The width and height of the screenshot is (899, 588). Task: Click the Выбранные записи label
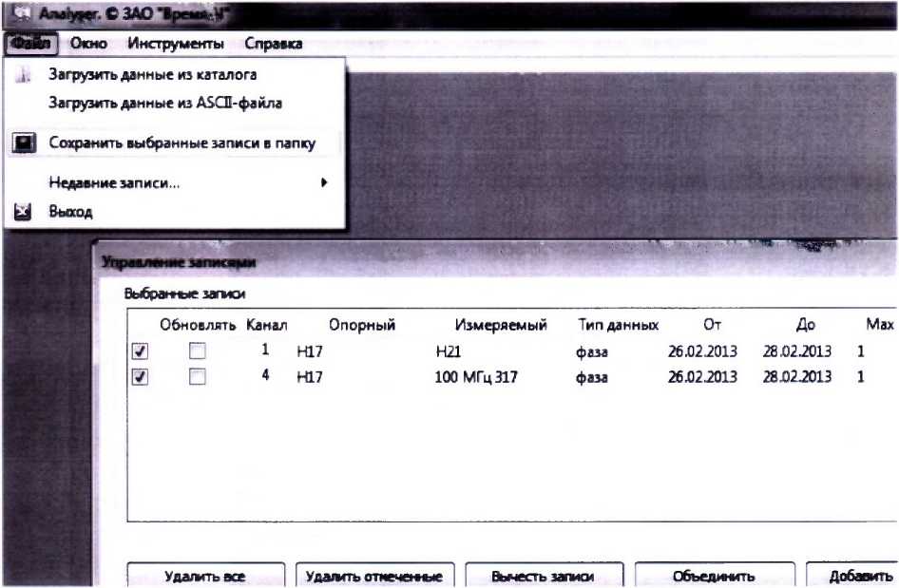[x=184, y=294]
